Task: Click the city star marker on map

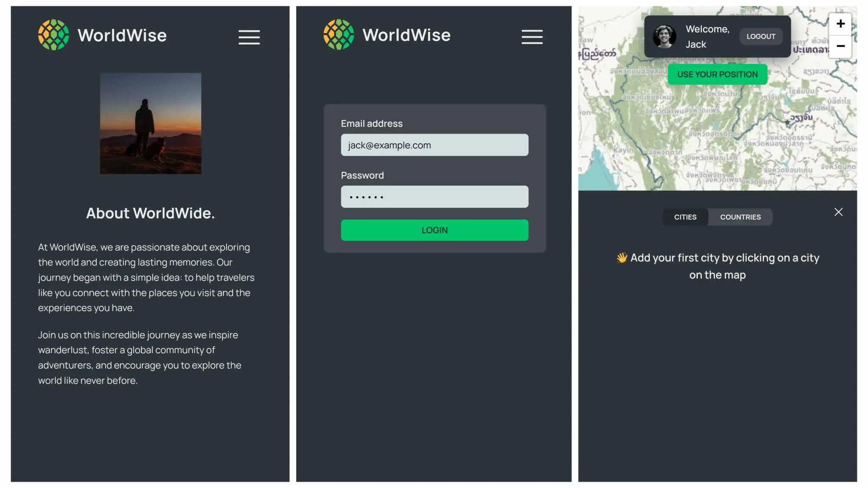Action: point(787,123)
